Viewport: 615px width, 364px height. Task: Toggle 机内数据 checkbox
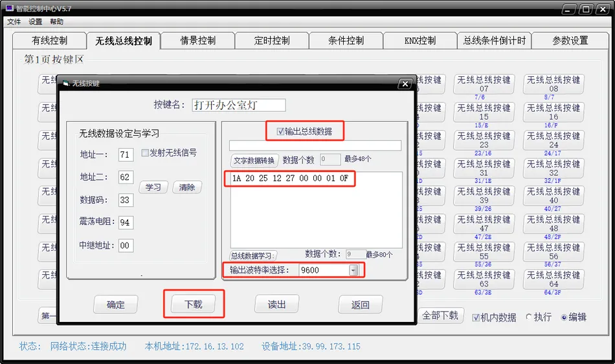(476, 317)
